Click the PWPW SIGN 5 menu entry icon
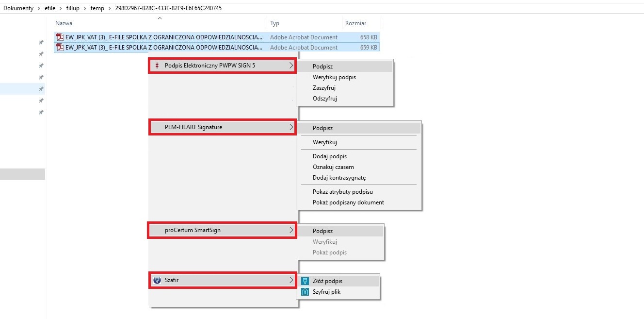The width and height of the screenshot is (644, 319). 157,66
